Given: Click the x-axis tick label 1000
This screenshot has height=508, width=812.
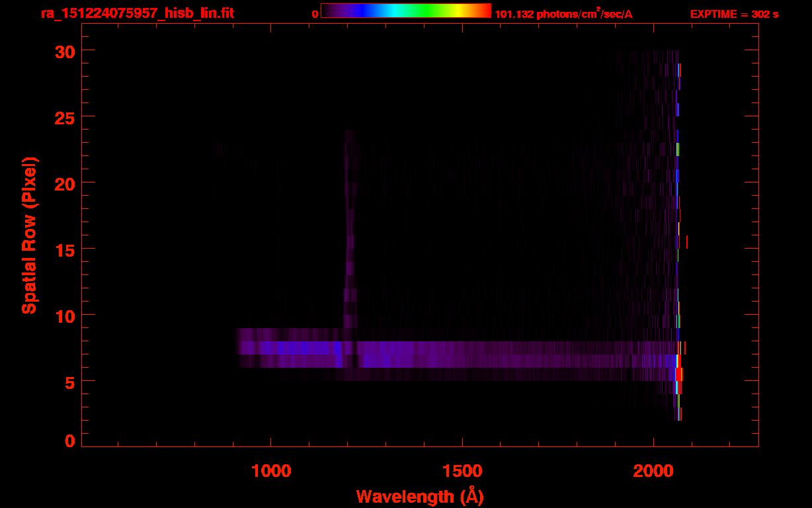Looking at the screenshot, I should coord(272,471).
